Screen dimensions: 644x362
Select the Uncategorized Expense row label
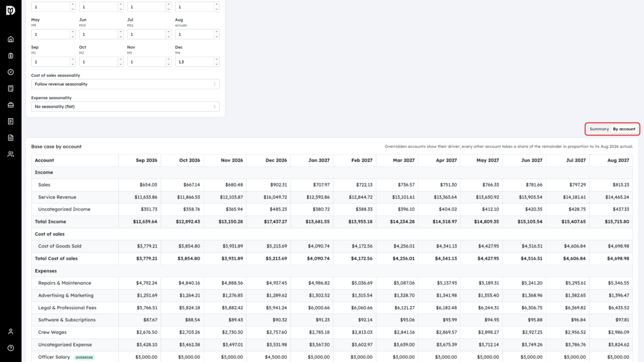(65, 345)
